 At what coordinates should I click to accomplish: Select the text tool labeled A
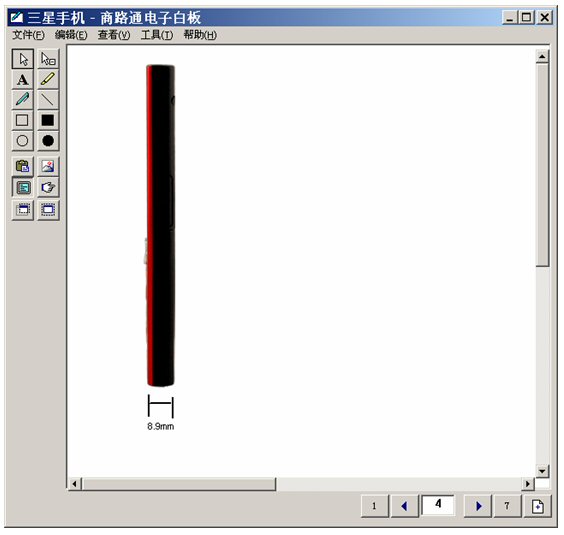pos(23,80)
